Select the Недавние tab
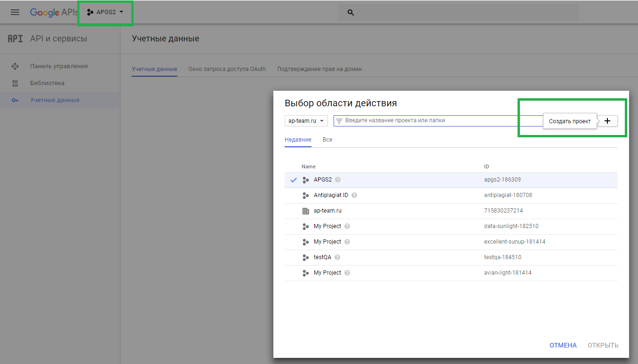 [x=298, y=140]
